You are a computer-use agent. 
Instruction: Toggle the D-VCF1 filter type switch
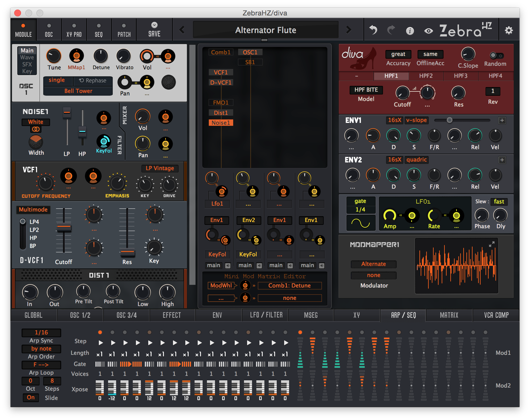(23, 234)
